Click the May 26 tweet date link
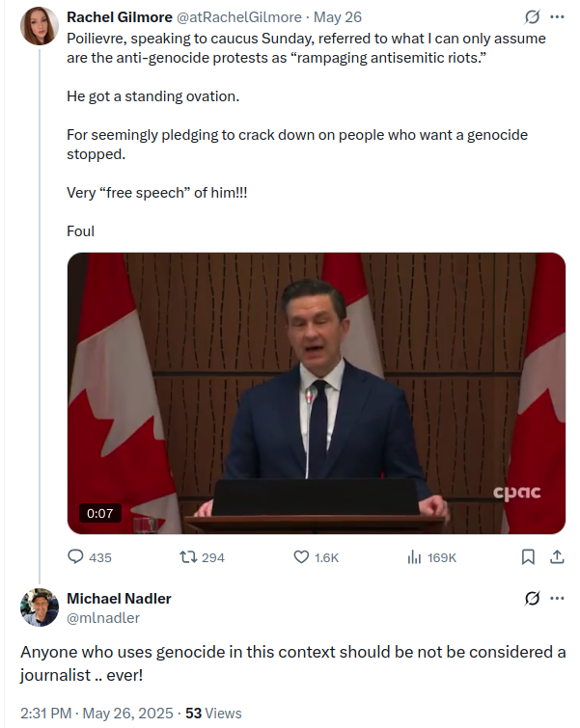The height and width of the screenshot is (728, 580). pyautogui.click(x=338, y=17)
